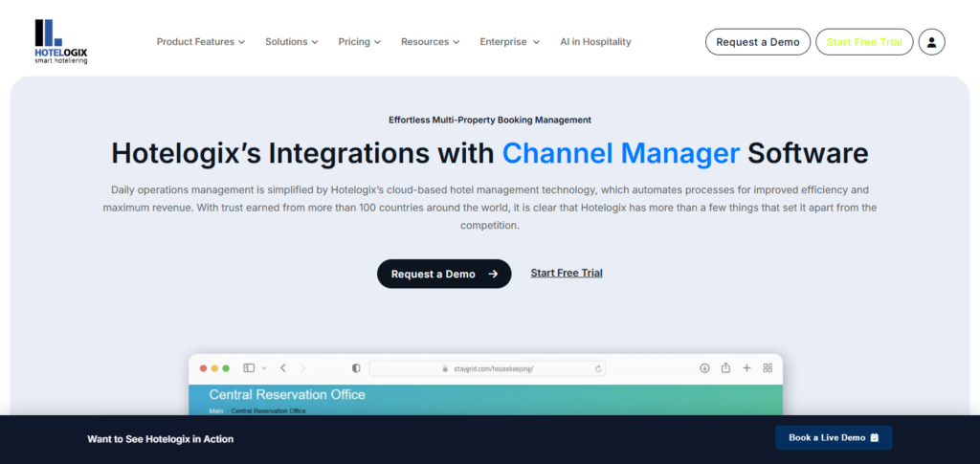980x464 pixels.
Task: Expand the Solutions dropdown
Action: pos(292,42)
